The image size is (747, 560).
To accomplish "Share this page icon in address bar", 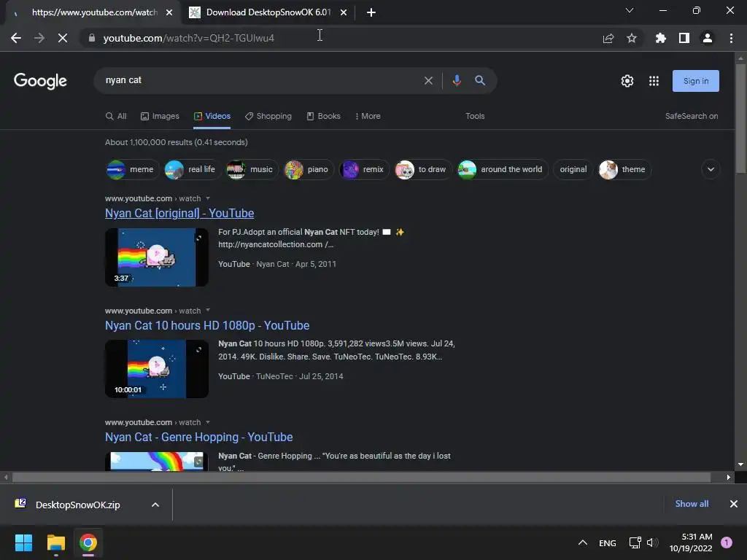I will click(608, 38).
